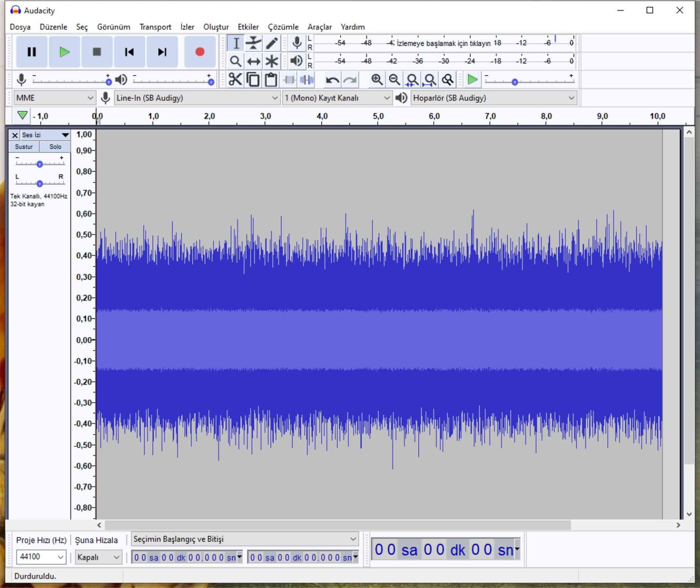Click the Zoom In magnifier icon
700x588 pixels.
coord(377,80)
